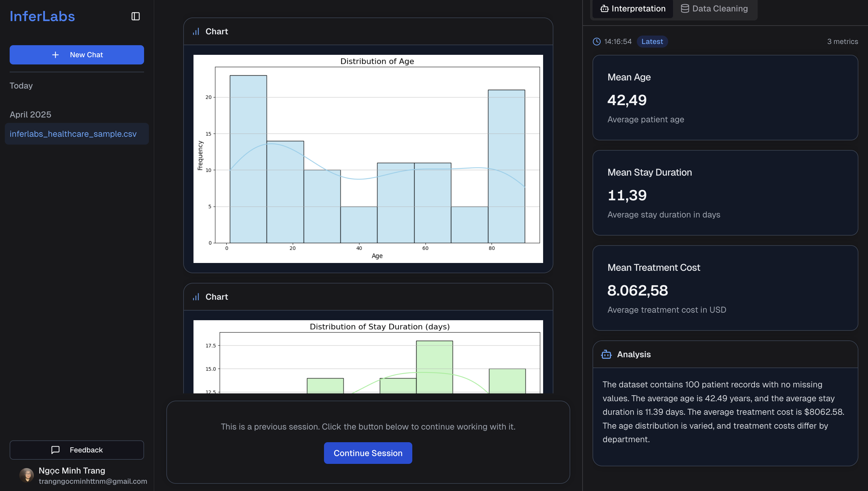Click the analysis paragraph about 100 patient records
This screenshot has width=868, height=491.
723,412
